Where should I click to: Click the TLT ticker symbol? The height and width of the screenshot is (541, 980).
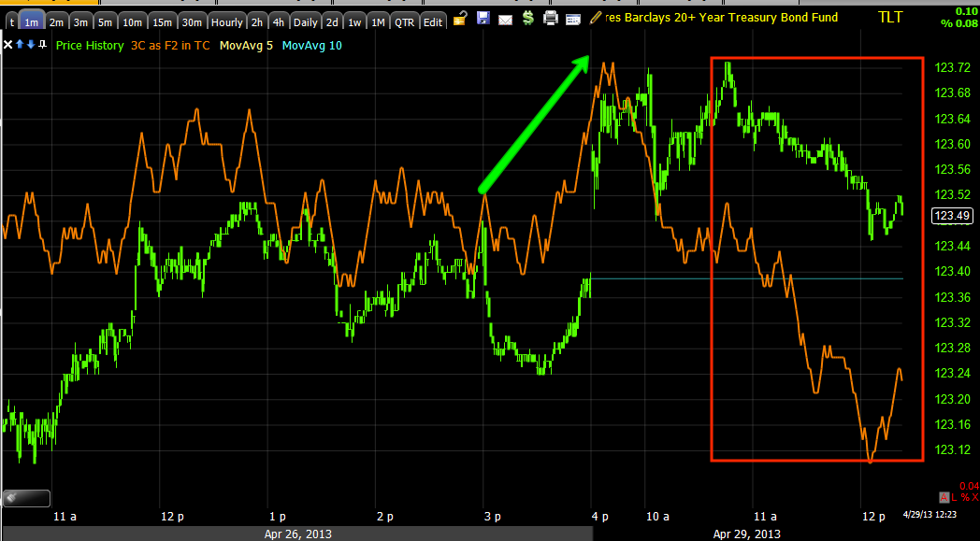click(890, 17)
